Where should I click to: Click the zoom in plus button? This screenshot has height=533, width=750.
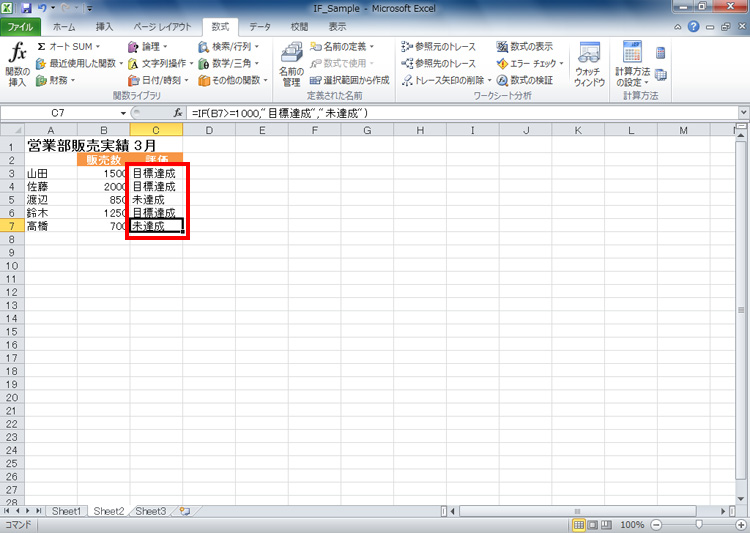point(741,525)
